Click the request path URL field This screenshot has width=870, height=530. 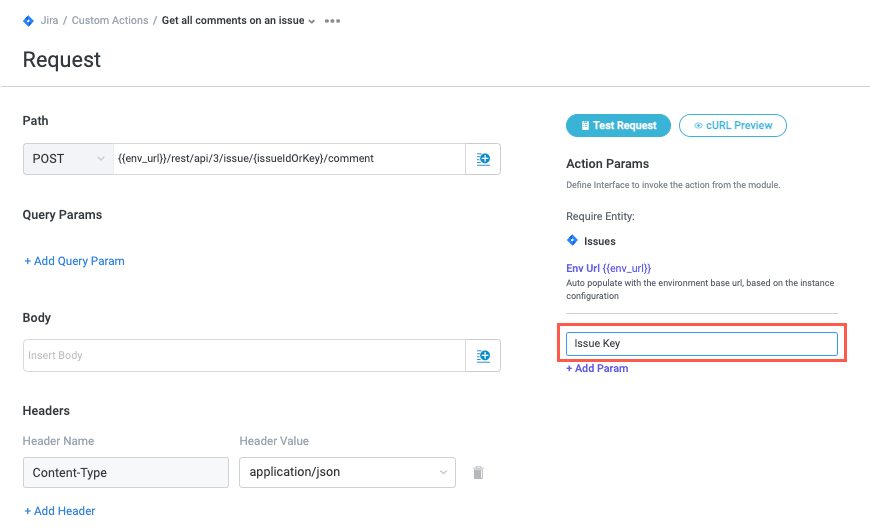click(288, 158)
